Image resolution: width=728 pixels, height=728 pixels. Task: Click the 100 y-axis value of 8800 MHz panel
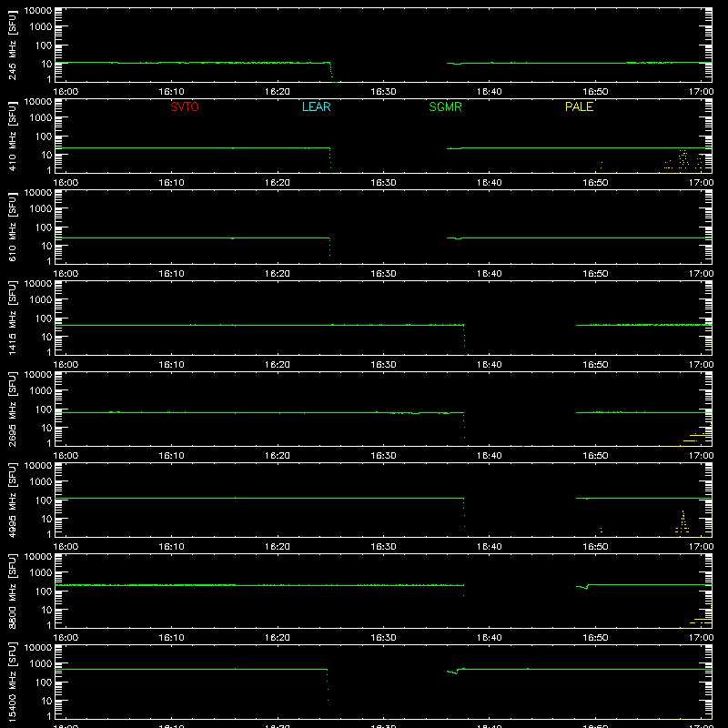(44, 591)
